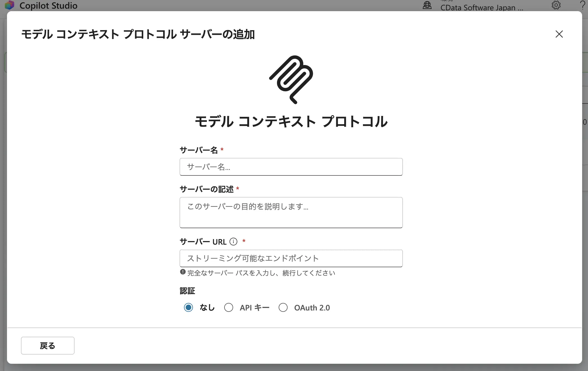Viewport: 588px width, 371px height.
Task: Click the info icon beside サーバー URL label
Action: [x=233, y=242]
